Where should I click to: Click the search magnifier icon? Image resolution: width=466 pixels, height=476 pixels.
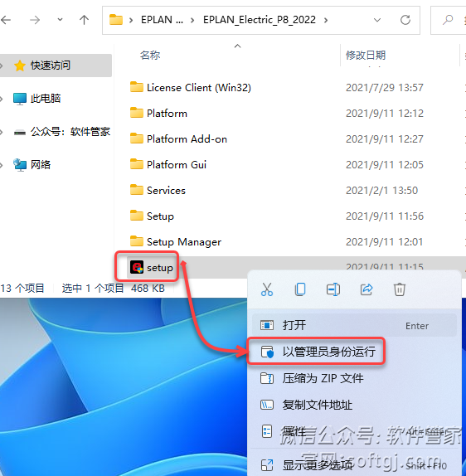coord(448,20)
